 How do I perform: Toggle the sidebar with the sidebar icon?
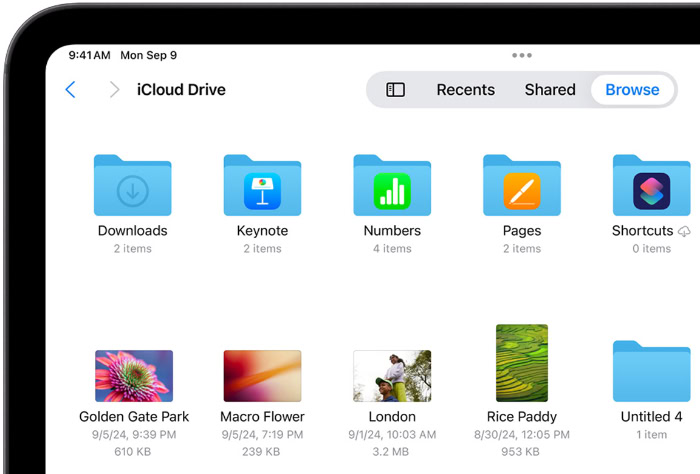tap(396, 90)
